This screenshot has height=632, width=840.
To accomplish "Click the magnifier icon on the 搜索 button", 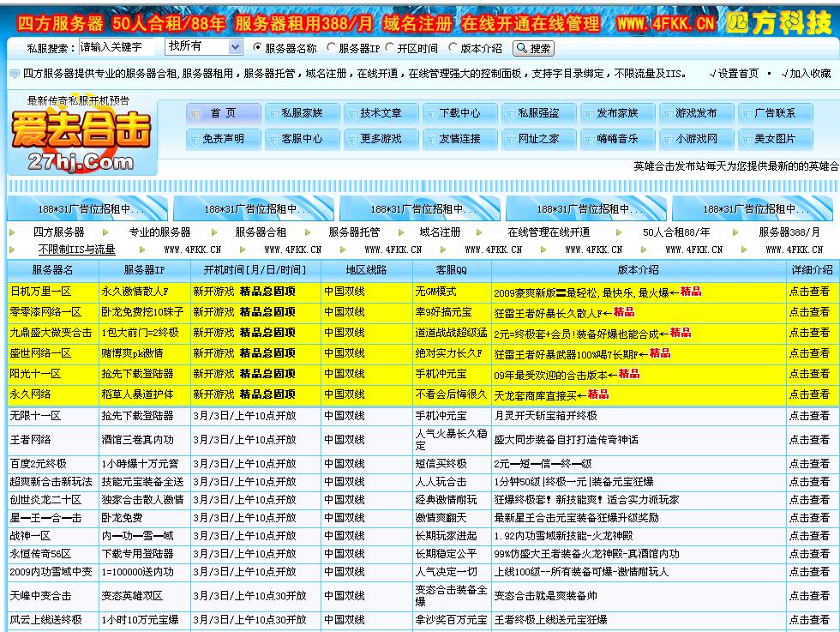I will 520,48.
